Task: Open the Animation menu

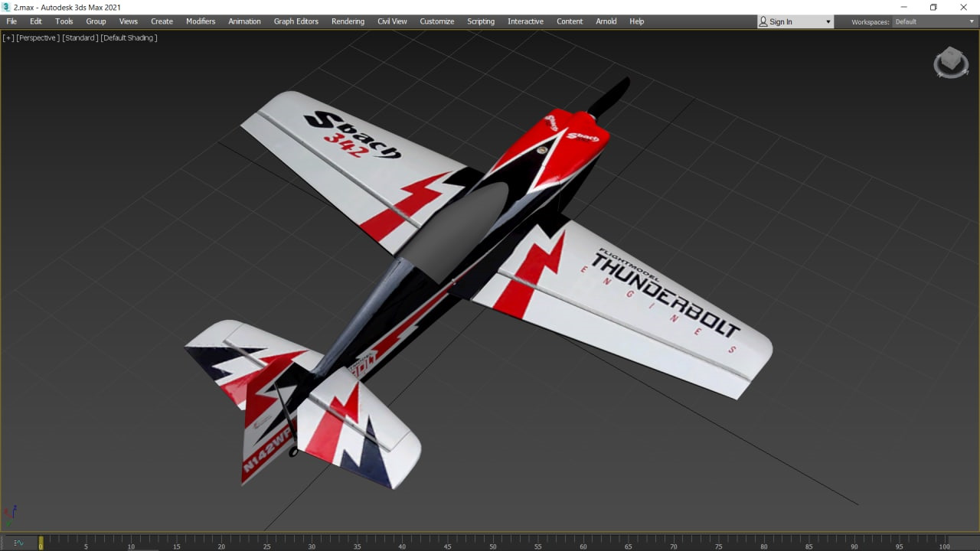Action: pyautogui.click(x=244, y=21)
